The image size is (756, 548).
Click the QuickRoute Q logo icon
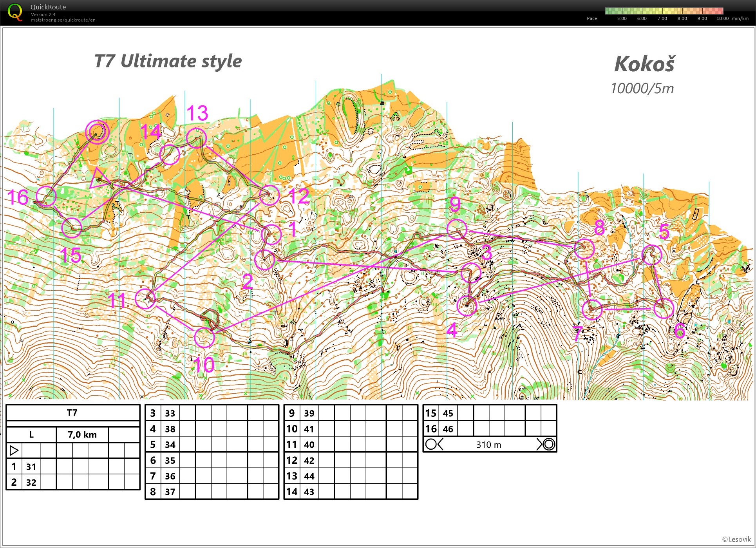coord(15,12)
